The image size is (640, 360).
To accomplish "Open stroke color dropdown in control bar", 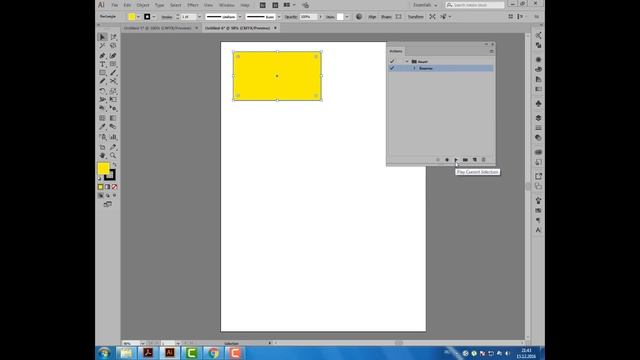I will tap(154, 17).
